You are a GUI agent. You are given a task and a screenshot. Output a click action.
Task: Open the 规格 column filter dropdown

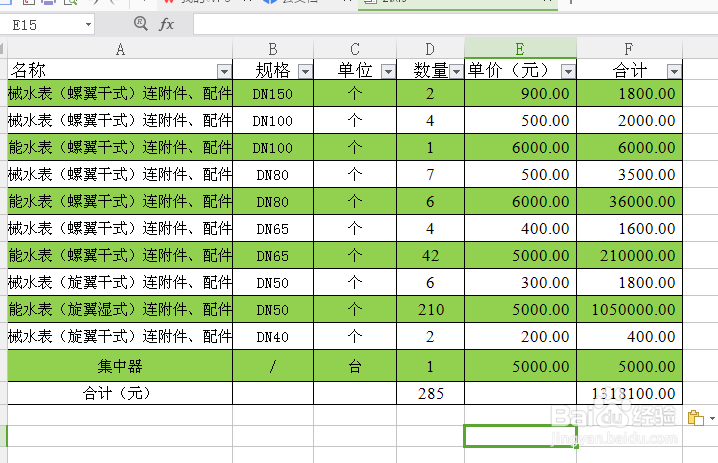click(305, 71)
